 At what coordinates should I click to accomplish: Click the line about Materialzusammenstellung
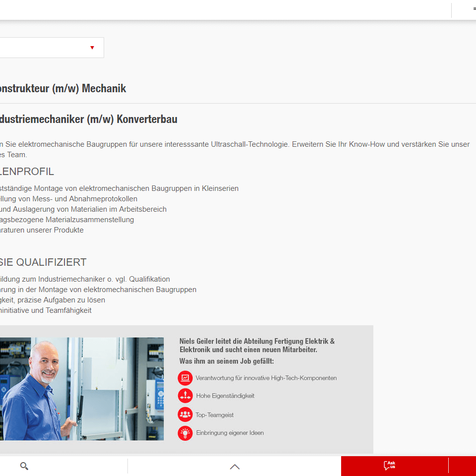(x=67, y=220)
